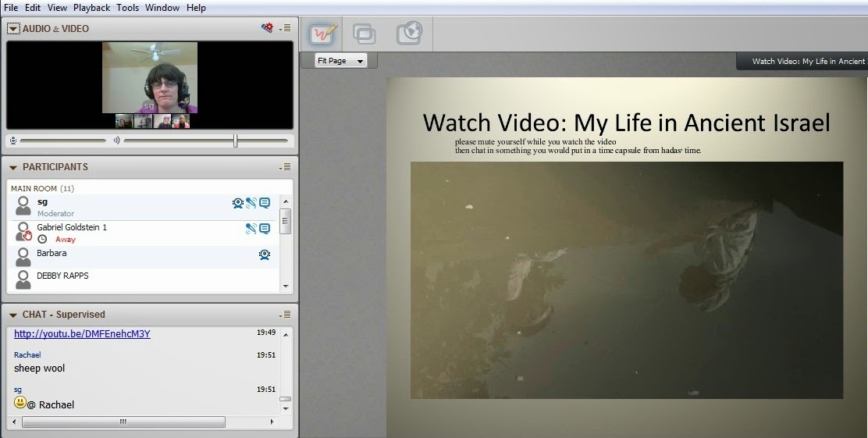This screenshot has width=868, height=438.
Task: Click sg's participant avatar icon
Action: coord(23,205)
